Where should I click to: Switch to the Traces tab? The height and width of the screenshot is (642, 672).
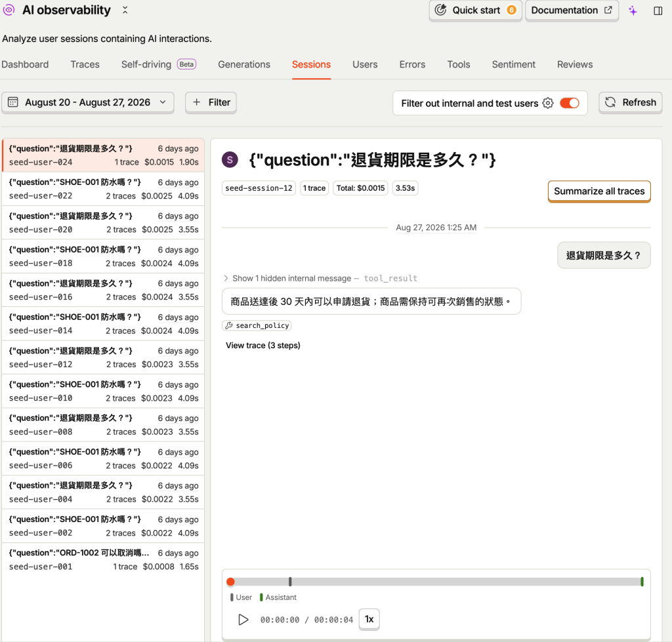tap(85, 64)
